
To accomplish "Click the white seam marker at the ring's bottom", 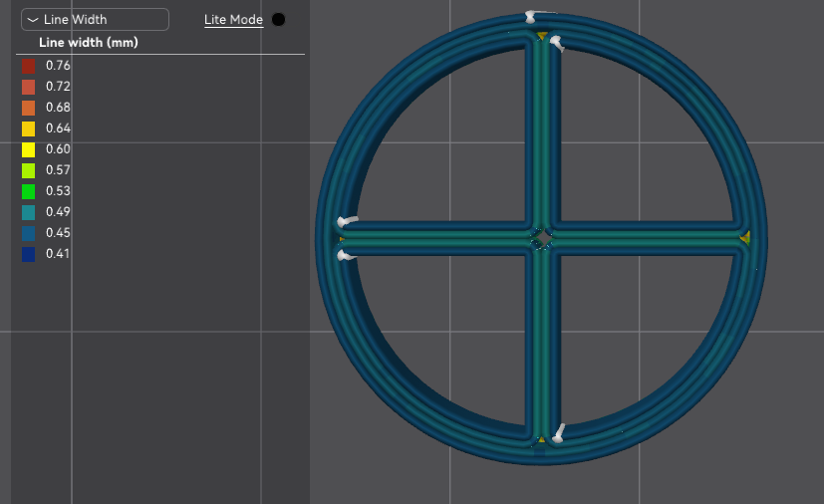I will tap(558, 432).
